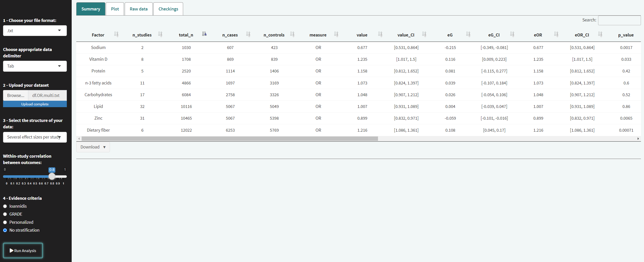The width and height of the screenshot is (644, 262).
Task: Sort by eOR column sort icon
Action: 556,34
